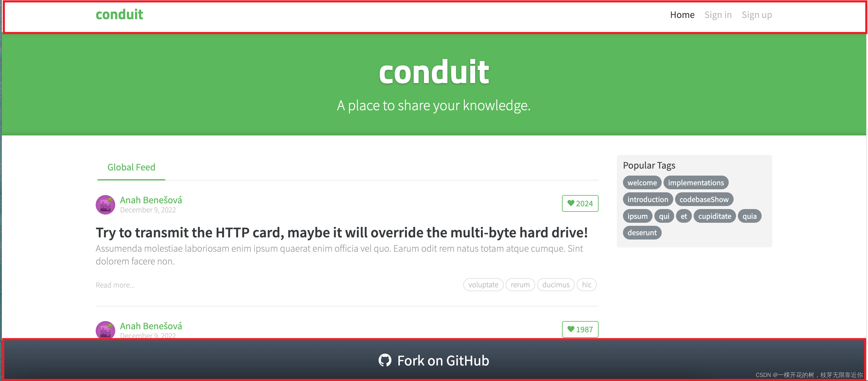Viewport: 868px width, 381px height.
Task: Select the Global Feed tab
Action: point(131,166)
